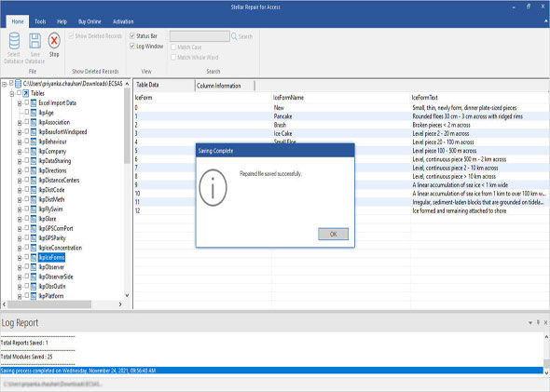Image resolution: width=550 pixels, height=392 pixels.
Task: Click the Tables folder icon in tree
Action: click(25, 93)
